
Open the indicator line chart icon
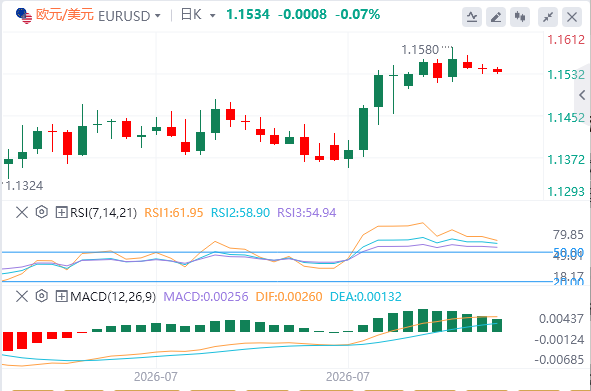point(472,17)
